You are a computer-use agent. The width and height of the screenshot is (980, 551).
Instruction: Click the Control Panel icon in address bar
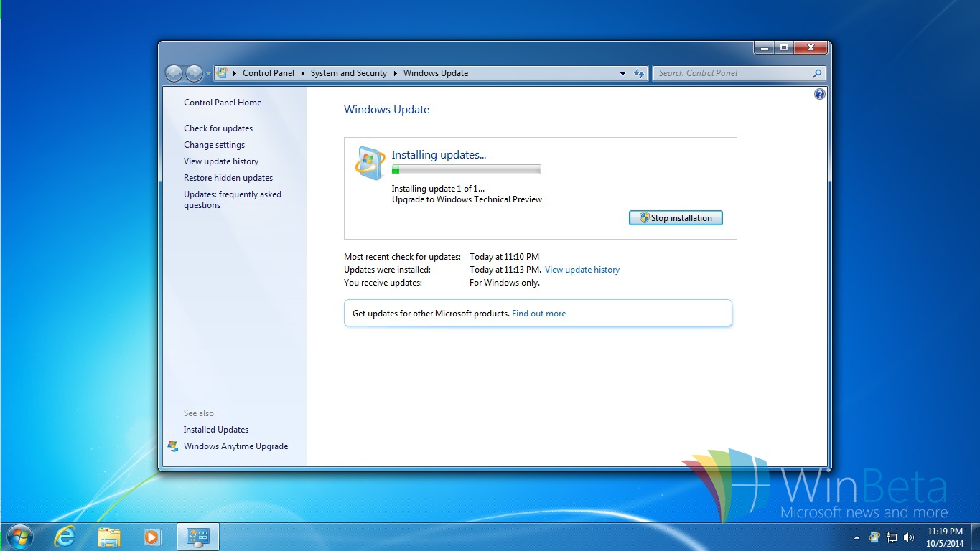point(223,73)
